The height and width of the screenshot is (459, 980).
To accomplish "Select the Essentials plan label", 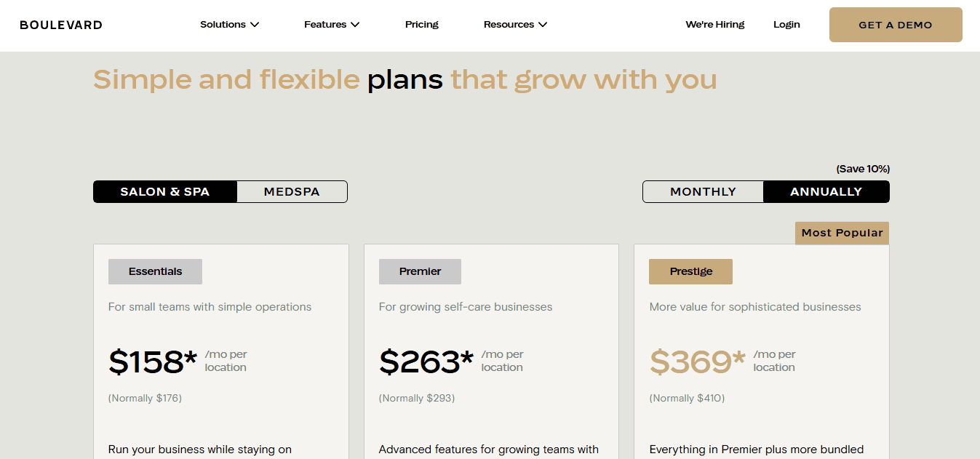I will [x=155, y=271].
